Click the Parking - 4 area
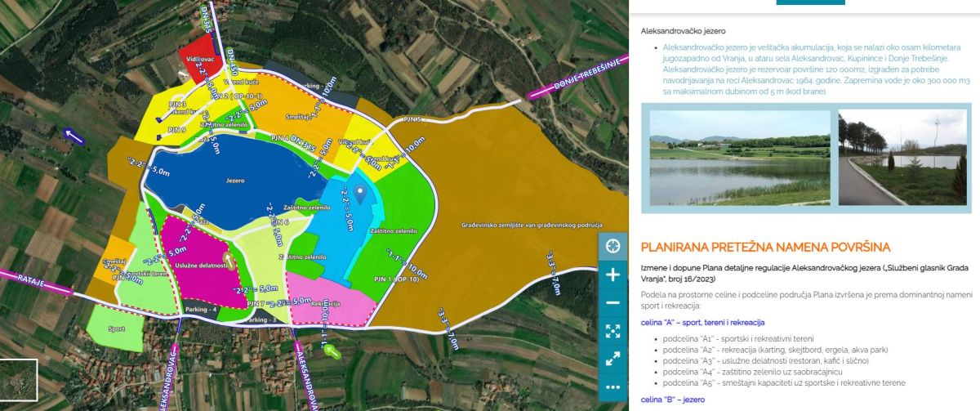The width and height of the screenshot is (980, 411). pos(200,310)
